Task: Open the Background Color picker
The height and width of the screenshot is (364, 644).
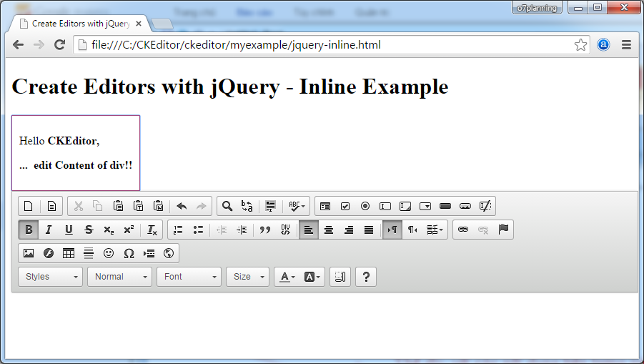Action: (312, 277)
